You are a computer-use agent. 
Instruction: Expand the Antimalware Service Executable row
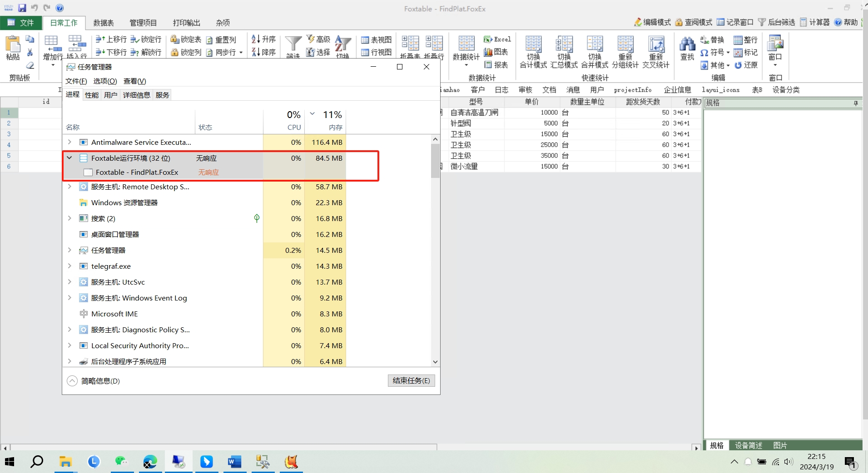click(x=69, y=142)
